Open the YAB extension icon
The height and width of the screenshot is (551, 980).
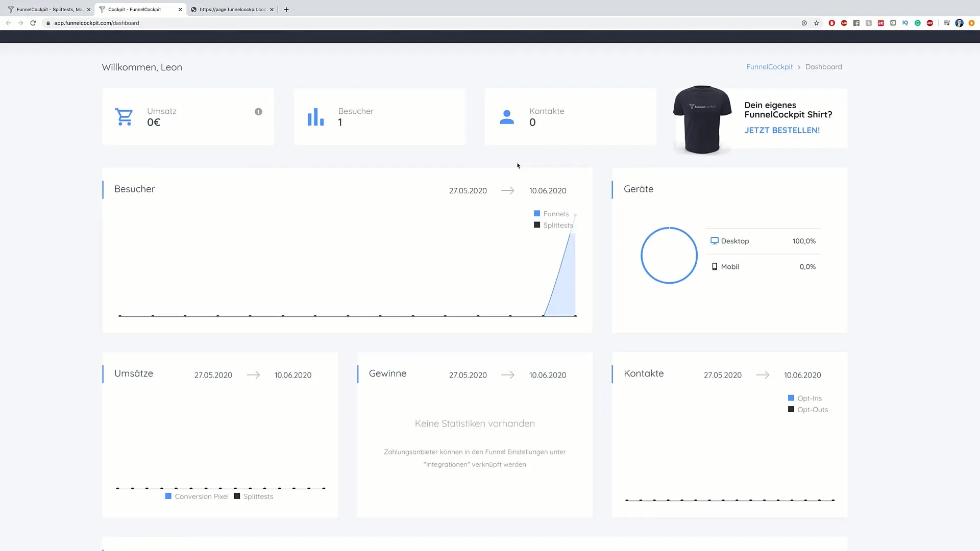pyautogui.click(x=844, y=23)
